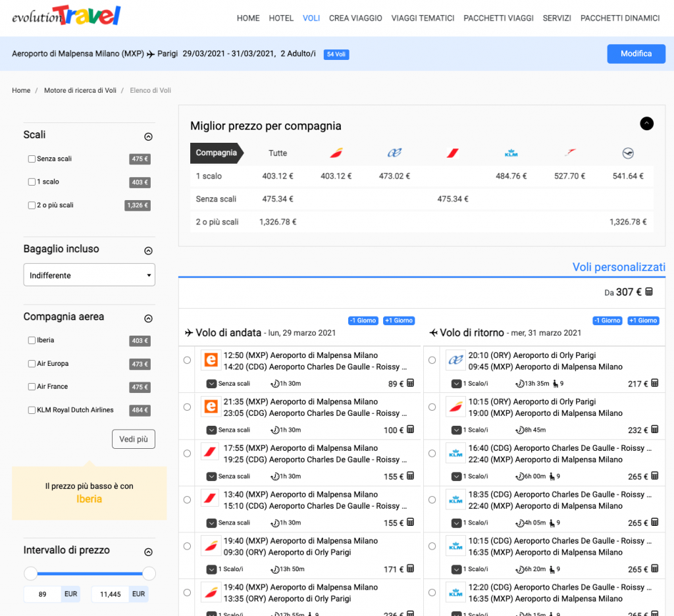Click the price details icon for the 89 € flight
The width and height of the screenshot is (674, 616).
coord(410,384)
